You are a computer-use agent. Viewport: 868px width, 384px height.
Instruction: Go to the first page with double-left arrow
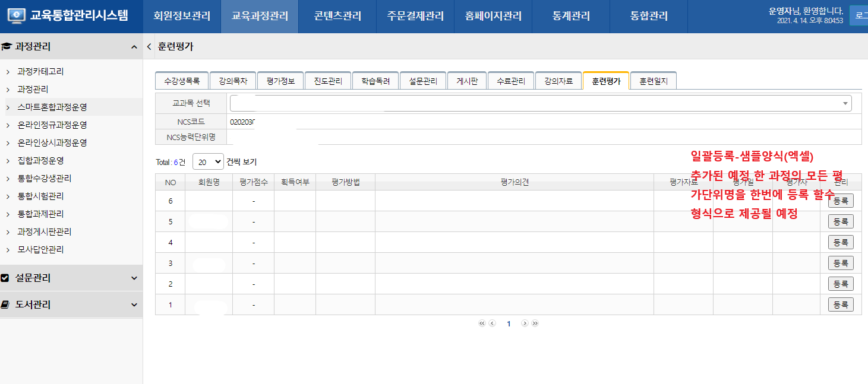click(x=482, y=323)
